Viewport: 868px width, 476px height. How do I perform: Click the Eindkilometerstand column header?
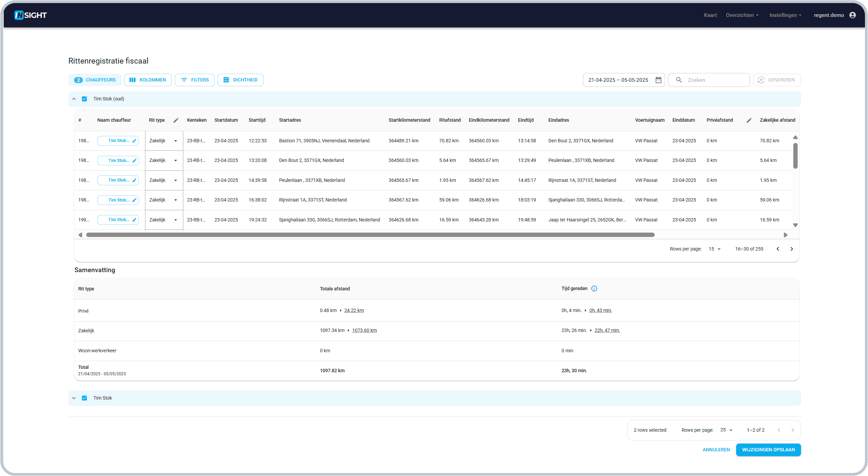[x=489, y=120]
